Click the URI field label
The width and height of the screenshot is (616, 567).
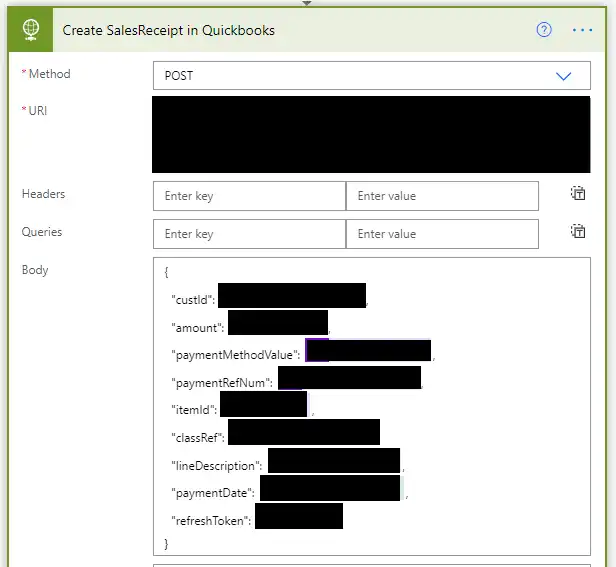click(38, 111)
